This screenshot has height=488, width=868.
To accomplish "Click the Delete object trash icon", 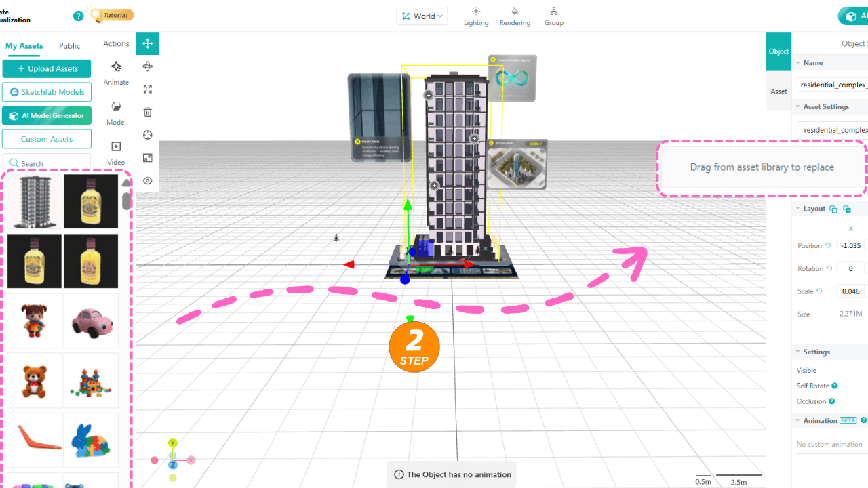I will pyautogui.click(x=148, y=112).
